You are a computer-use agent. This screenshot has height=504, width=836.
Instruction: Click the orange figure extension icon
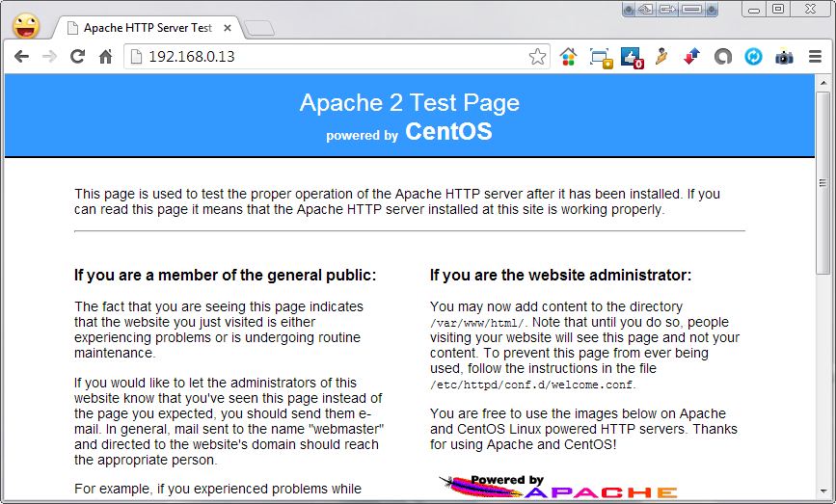[661, 56]
